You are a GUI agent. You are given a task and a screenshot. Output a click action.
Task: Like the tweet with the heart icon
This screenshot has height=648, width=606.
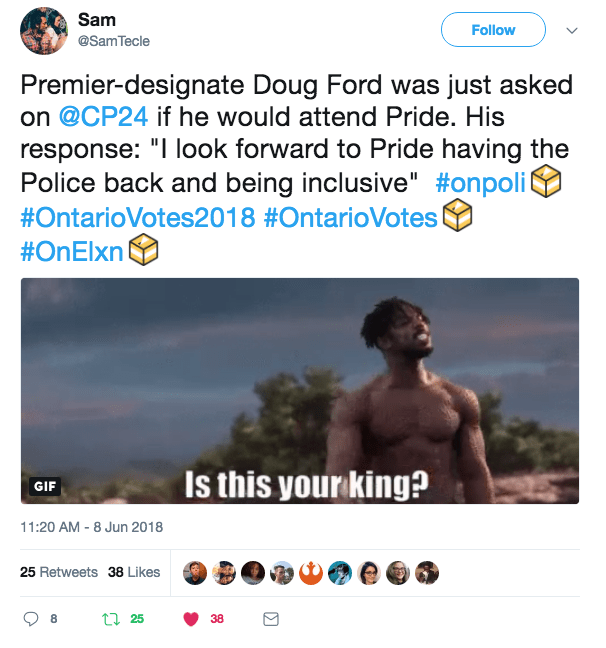coord(191,619)
